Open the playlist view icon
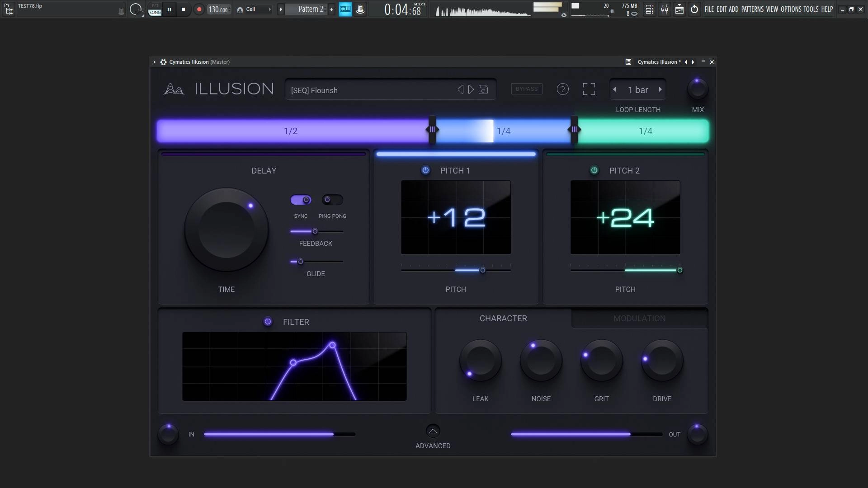 point(679,9)
